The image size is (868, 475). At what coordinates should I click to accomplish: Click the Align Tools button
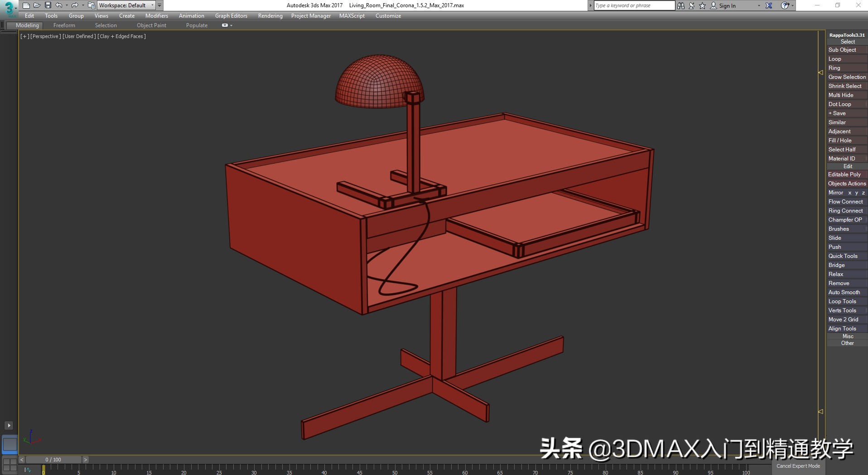847,329
